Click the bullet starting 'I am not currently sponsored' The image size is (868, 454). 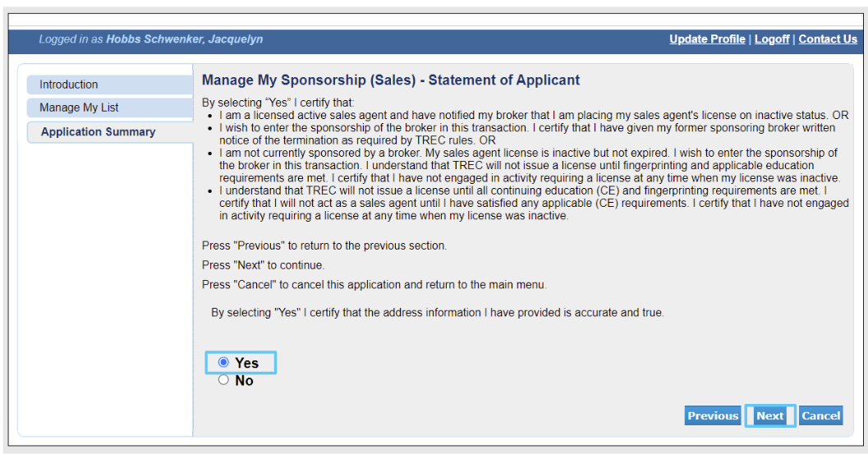(530, 166)
